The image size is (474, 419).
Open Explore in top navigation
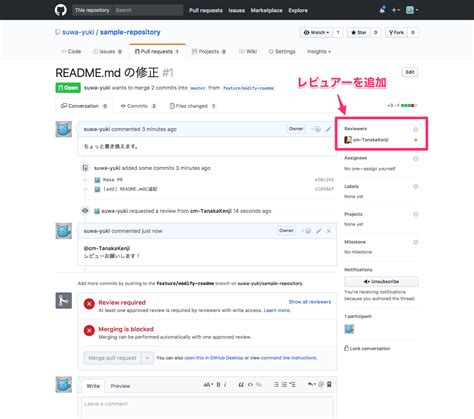click(x=298, y=10)
